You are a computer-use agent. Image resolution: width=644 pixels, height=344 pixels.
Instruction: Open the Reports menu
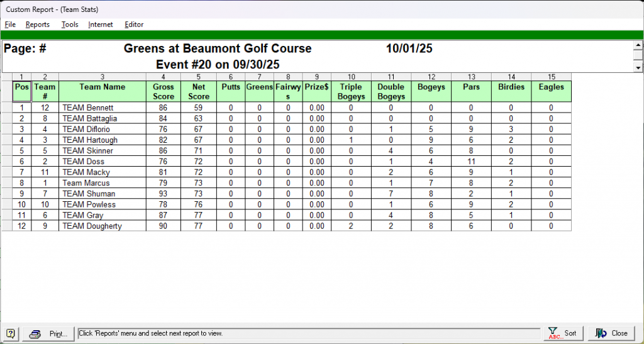38,25
